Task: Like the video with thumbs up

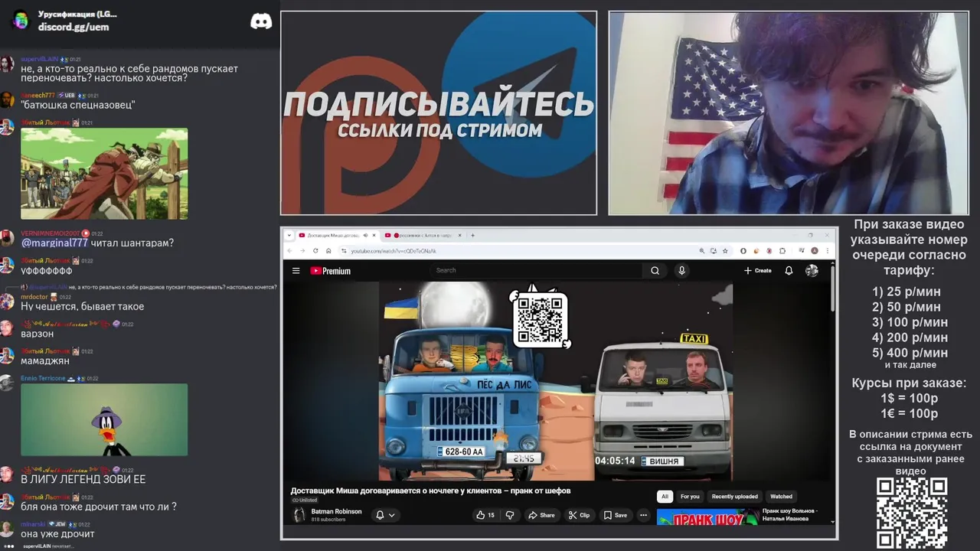Action: coord(485,515)
